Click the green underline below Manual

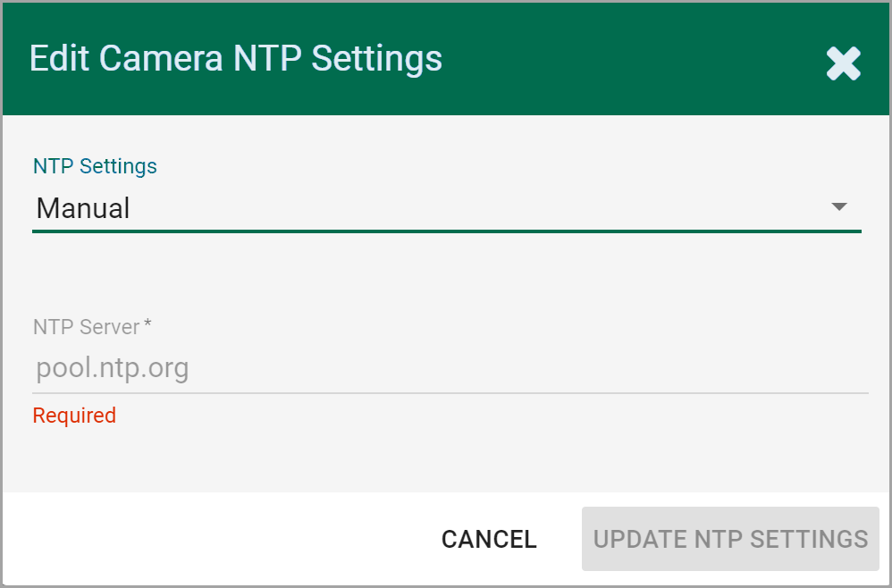point(445,231)
